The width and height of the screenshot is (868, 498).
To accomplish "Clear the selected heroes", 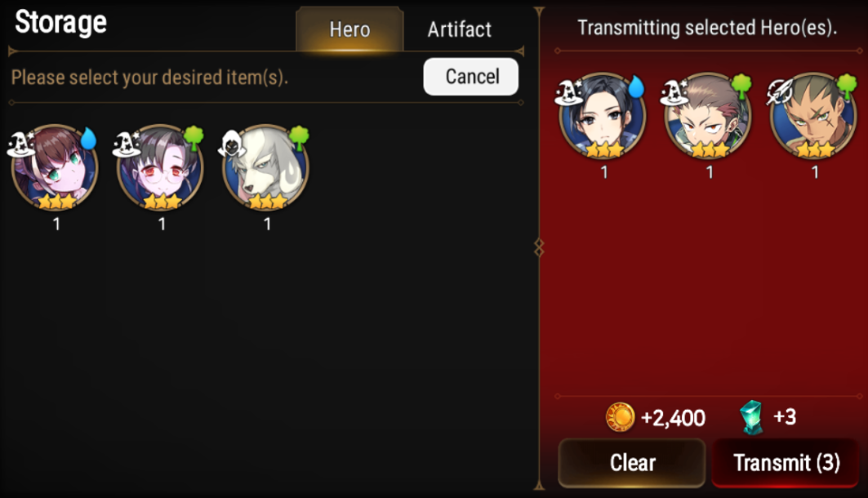I will pos(632,463).
